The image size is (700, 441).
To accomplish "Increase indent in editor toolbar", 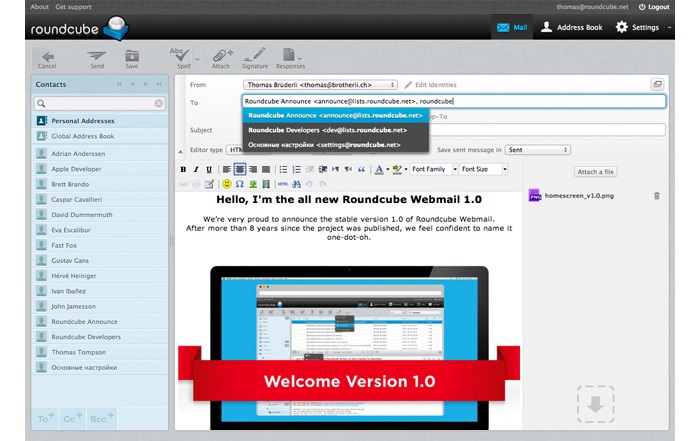I will point(322,169).
